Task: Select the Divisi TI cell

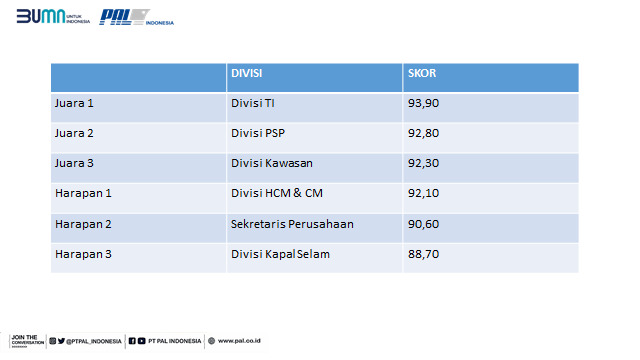Action: click(314, 108)
